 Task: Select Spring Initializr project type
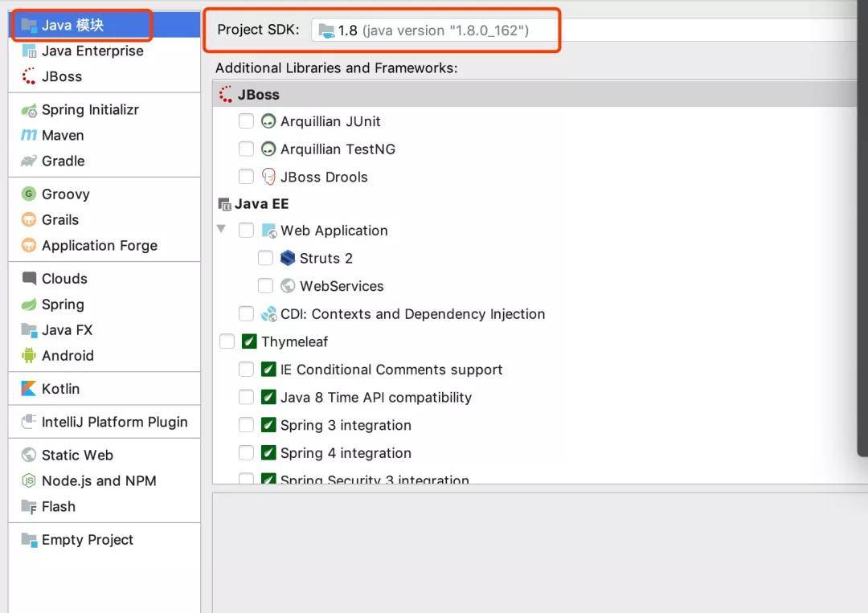(x=104, y=109)
